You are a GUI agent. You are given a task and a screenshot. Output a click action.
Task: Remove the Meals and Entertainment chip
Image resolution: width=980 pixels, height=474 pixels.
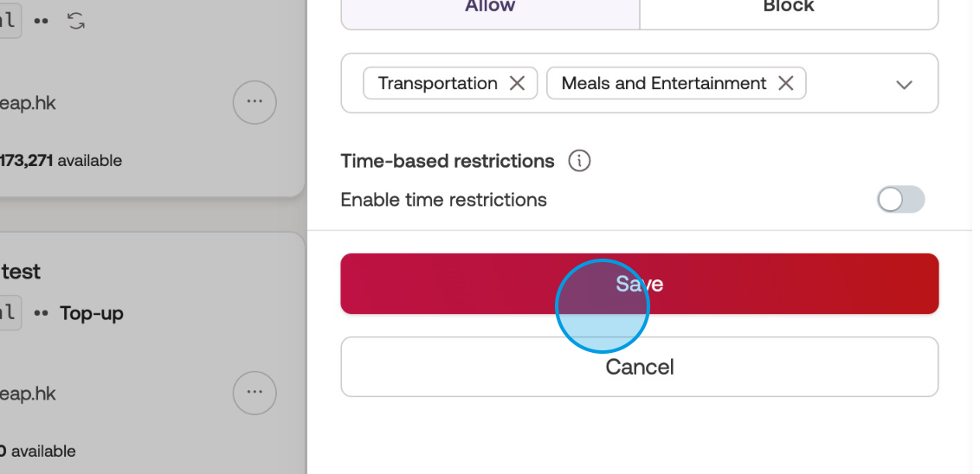click(x=786, y=83)
